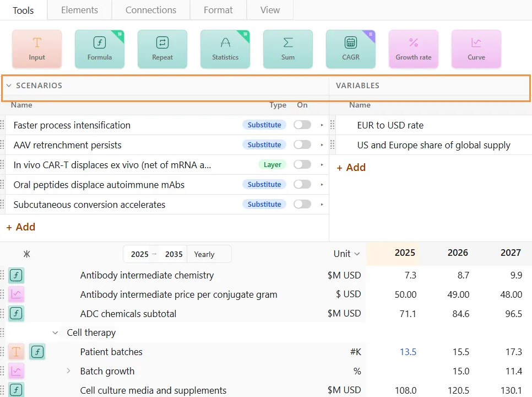Viewport: 532px width, 397px height.
Task: Expand the Batch growth row
Action: (x=68, y=371)
